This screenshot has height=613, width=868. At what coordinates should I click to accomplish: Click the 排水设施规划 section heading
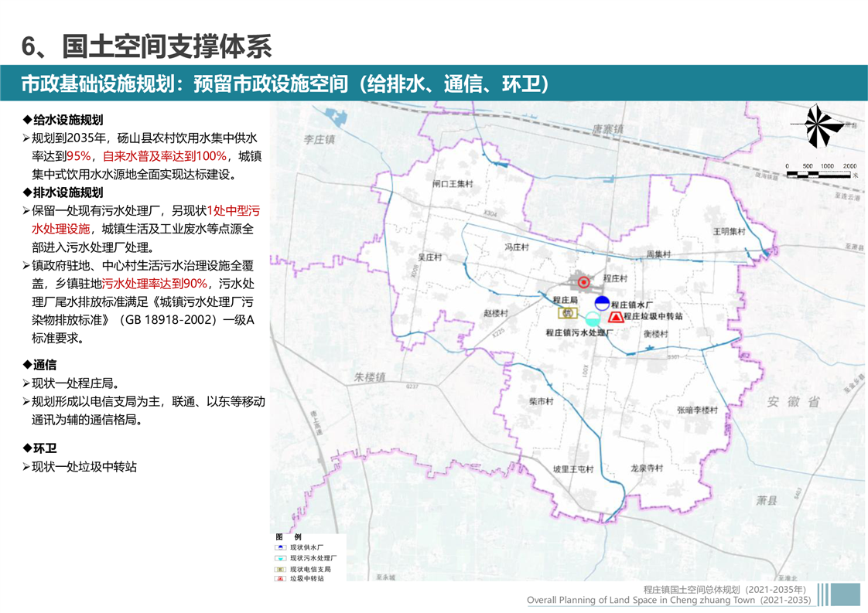pos(67,192)
